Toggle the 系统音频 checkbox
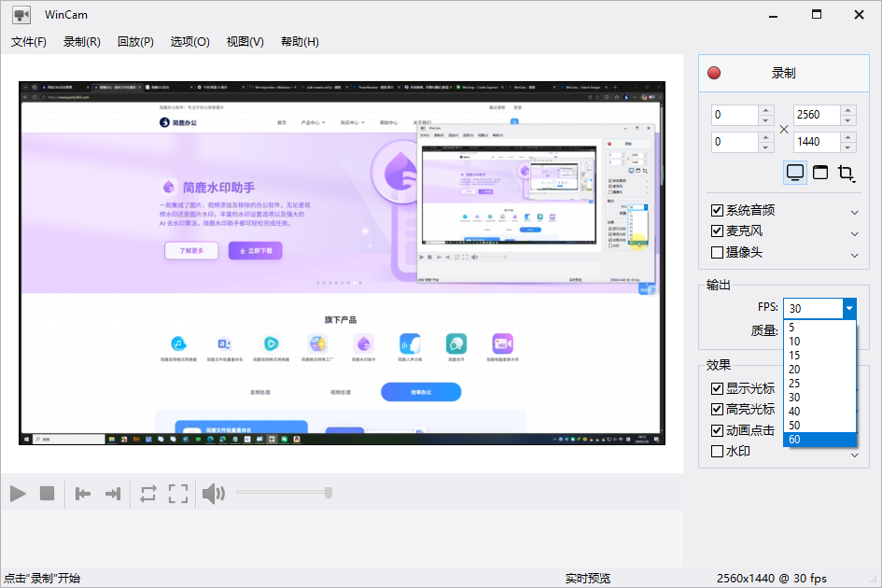 (717, 210)
